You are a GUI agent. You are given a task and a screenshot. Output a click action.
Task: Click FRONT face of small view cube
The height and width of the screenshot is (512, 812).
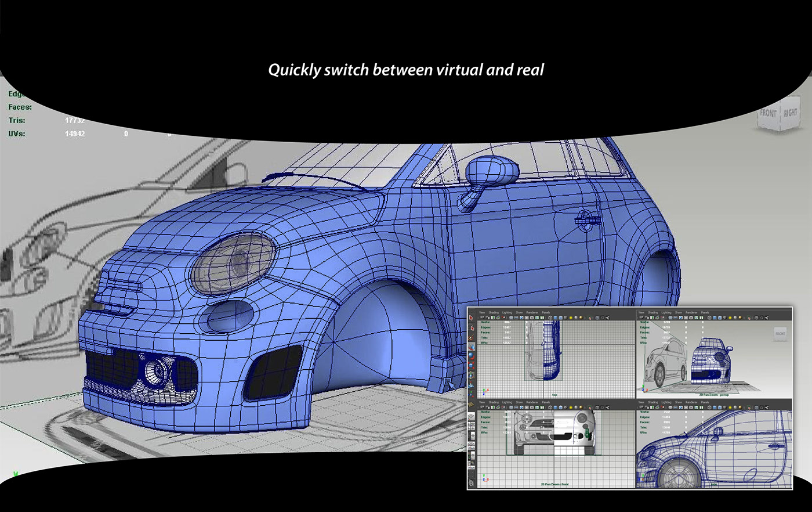(x=780, y=334)
